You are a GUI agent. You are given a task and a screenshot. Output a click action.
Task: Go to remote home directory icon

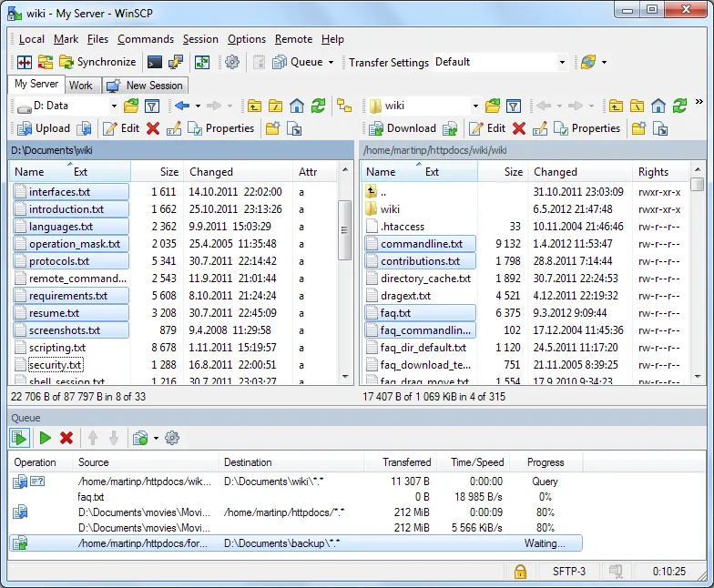[658, 106]
